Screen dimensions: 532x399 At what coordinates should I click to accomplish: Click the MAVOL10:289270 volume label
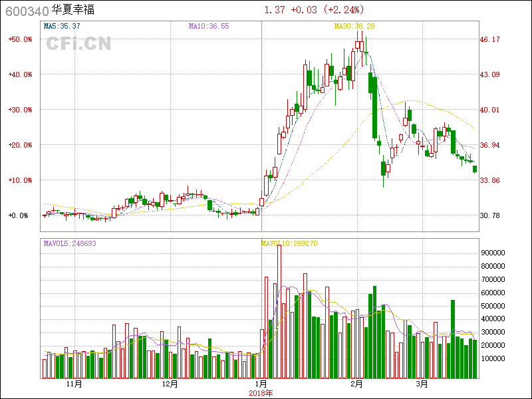tap(289, 243)
